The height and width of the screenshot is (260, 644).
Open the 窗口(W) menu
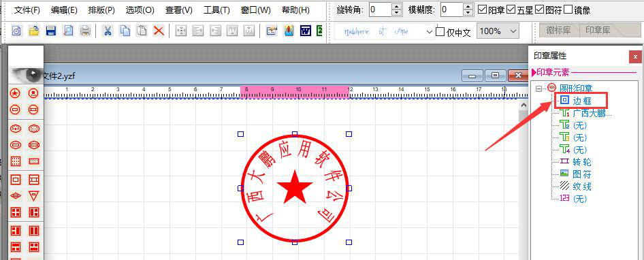point(255,10)
